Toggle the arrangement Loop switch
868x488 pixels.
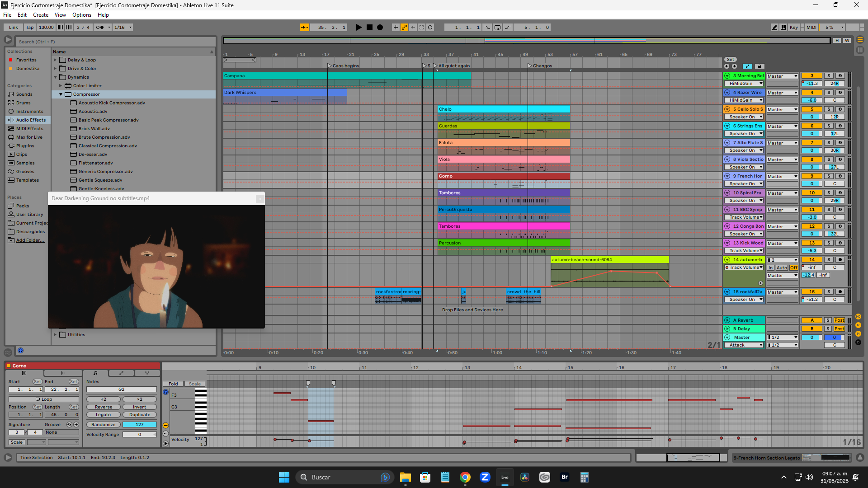pos(497,28)
